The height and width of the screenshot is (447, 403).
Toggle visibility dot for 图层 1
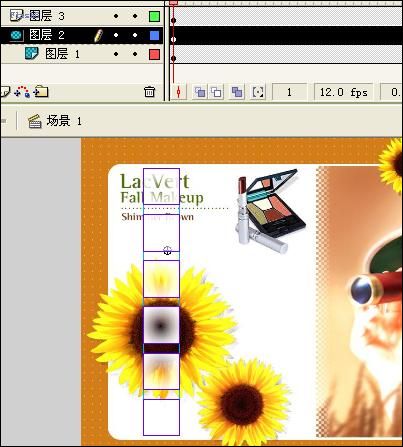point(116,54)
